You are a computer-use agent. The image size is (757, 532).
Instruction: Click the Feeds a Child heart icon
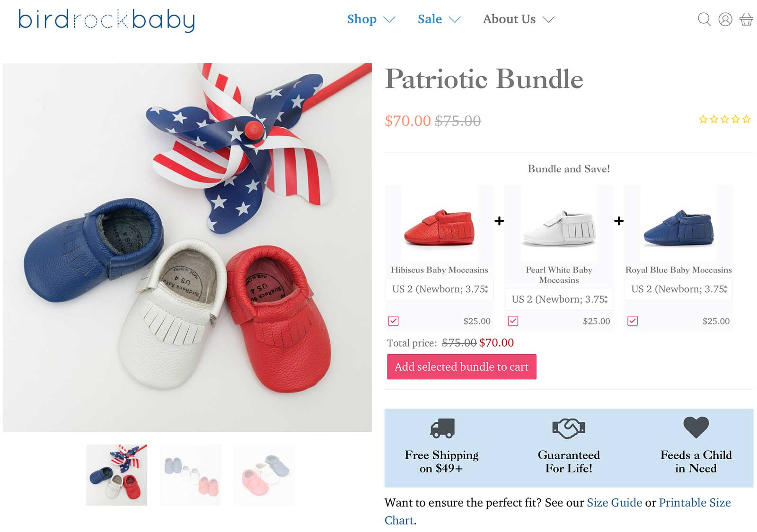coord(695,428)
